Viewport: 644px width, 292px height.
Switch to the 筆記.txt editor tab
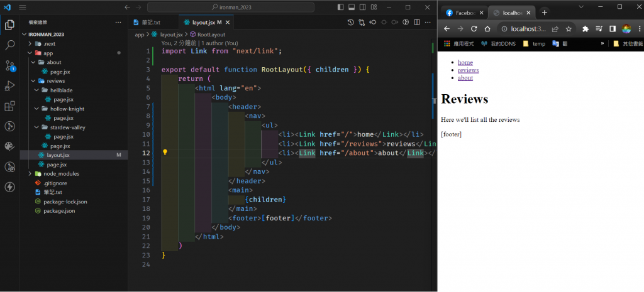coord(151,22)
